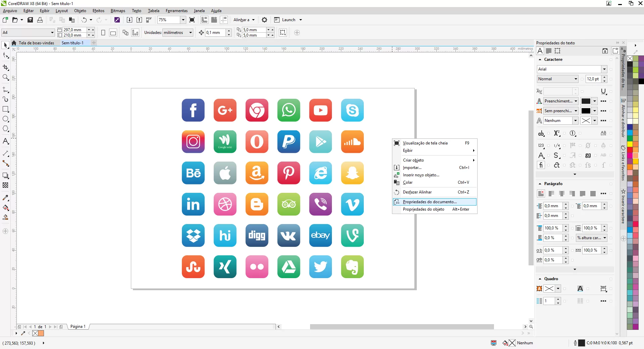644x349 pixels.
Task: Select left paragraph alignment
Action: [551, 193]
